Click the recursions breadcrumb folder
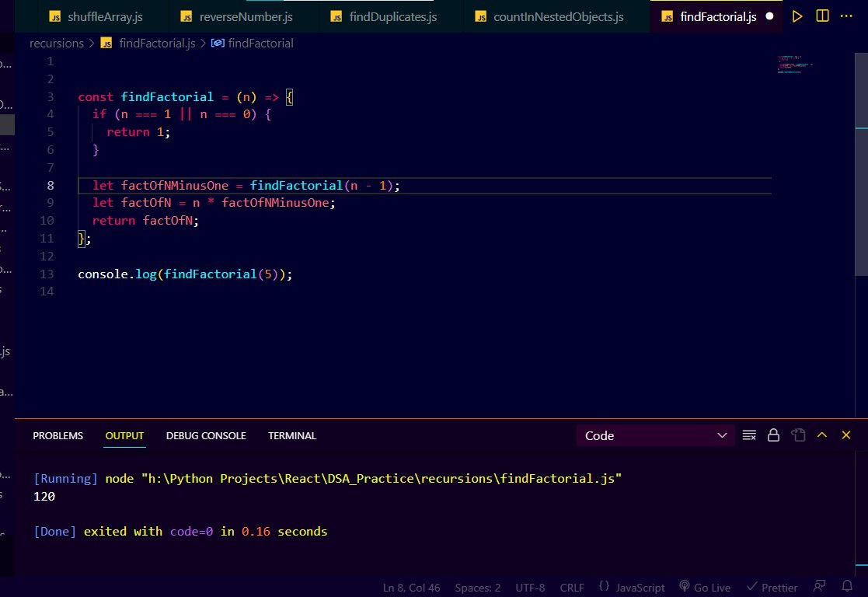Image resolution: width=868 pixels, height=597 pixels. 57,44
